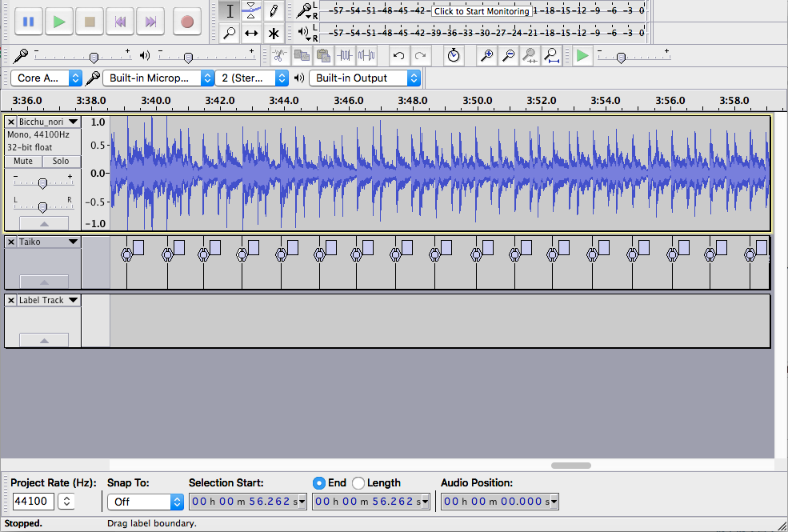788x532 pixels.
Task: Close the Taiko label track
Action: point(11,242)
